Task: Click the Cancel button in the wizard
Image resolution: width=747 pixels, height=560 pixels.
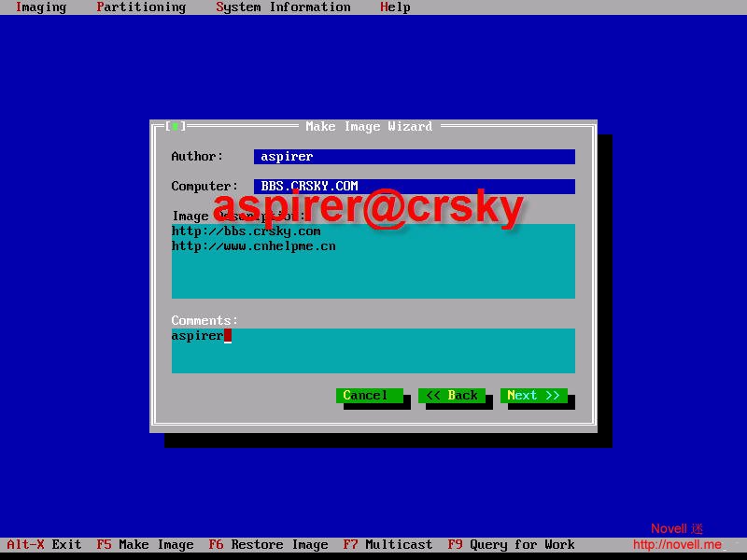Action: 369,395
